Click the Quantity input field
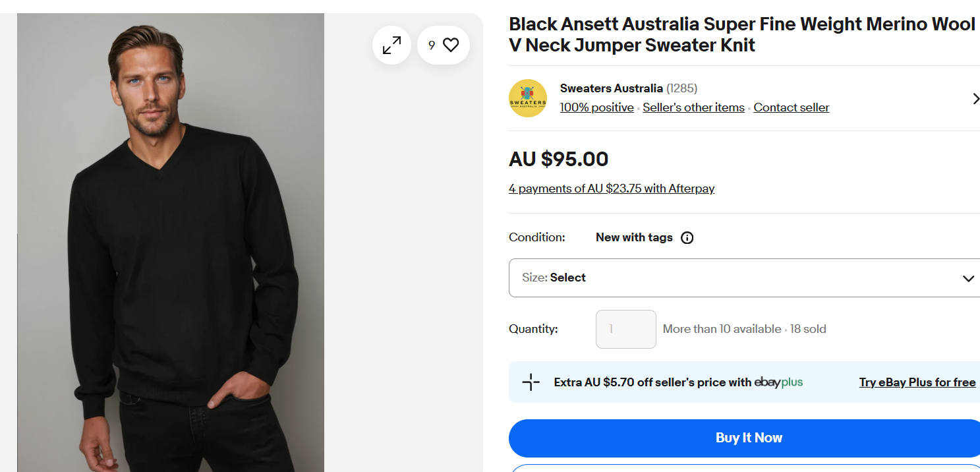The width and height of the screenshot is (980, 472). click(x=625, y=329)
